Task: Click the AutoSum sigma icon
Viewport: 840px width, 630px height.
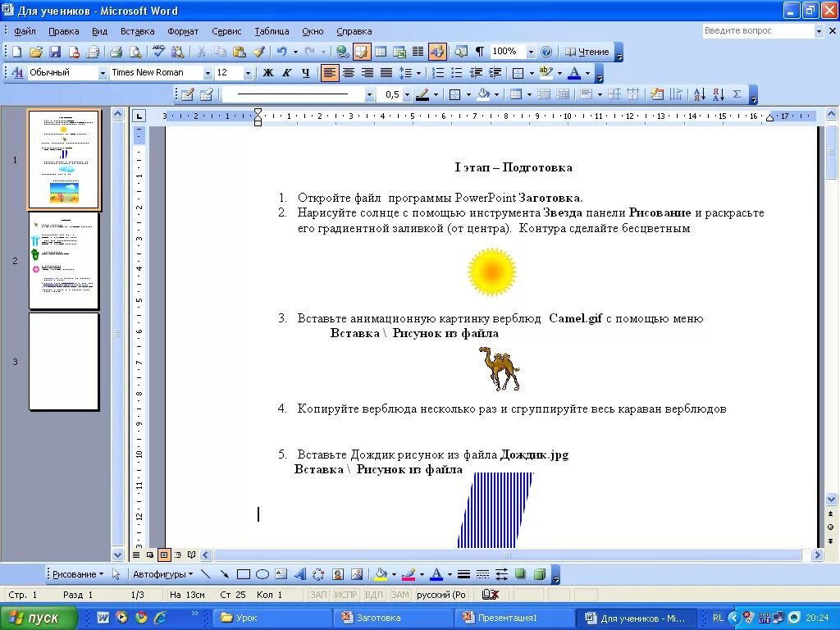Action: (737, 95)
